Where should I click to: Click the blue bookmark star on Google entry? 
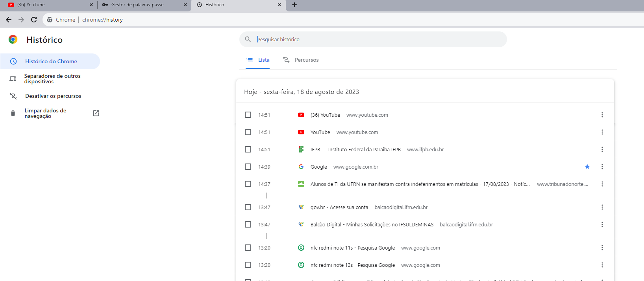[587, 167]
